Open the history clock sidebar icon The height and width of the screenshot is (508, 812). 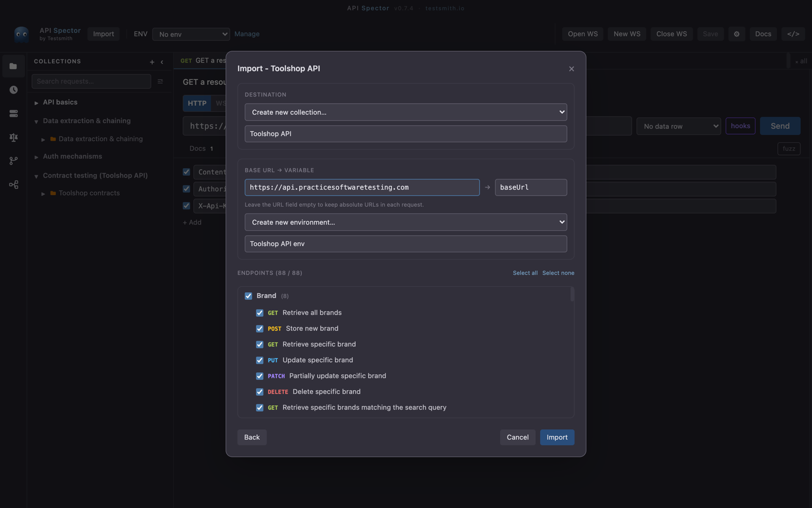pyautogui.click(x=14, y=90)
